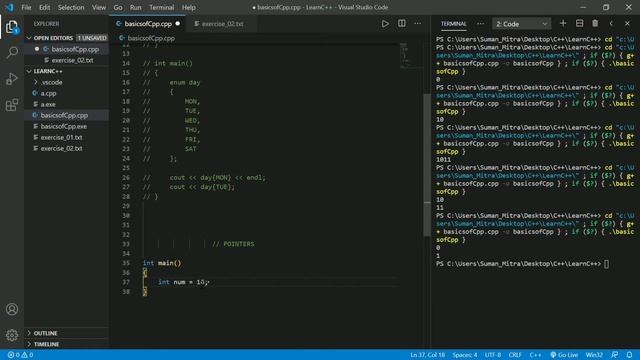Open terminal panel More Actions ellipsis

point(480,24)
